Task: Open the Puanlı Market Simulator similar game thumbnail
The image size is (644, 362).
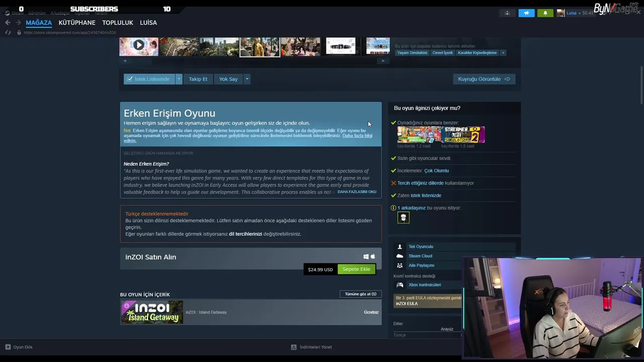Action: [x=419, y=135]
